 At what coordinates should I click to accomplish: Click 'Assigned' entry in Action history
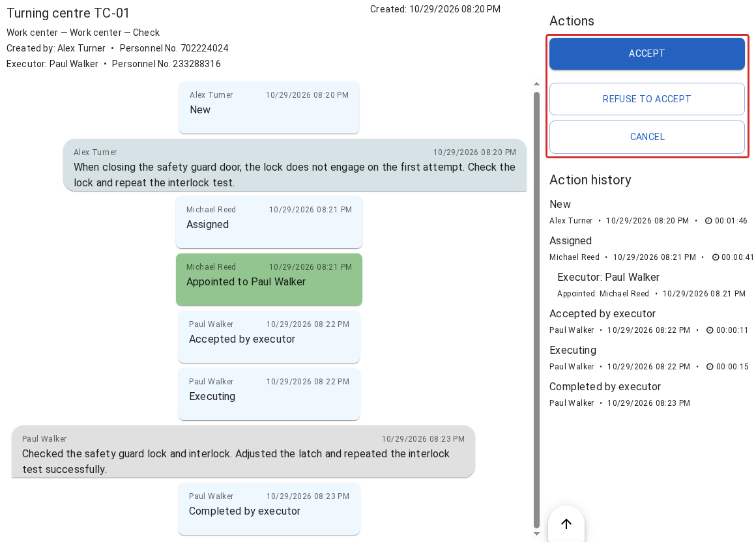click(x=570, y=241)
